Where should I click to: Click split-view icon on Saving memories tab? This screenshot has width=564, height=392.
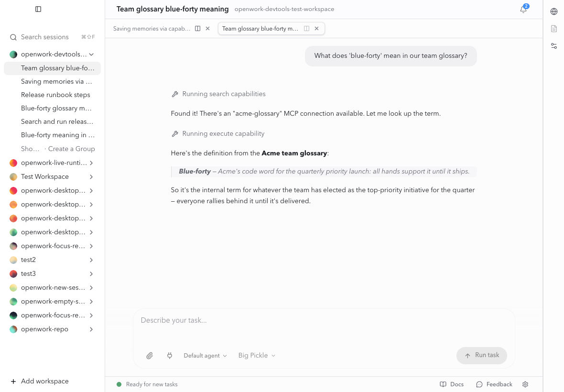coord(197,28)
